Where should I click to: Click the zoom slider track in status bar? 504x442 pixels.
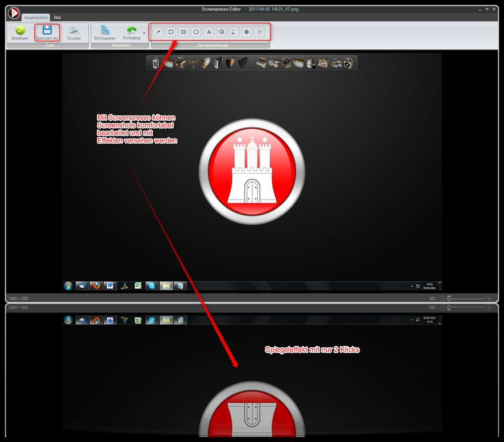point(465,298)
